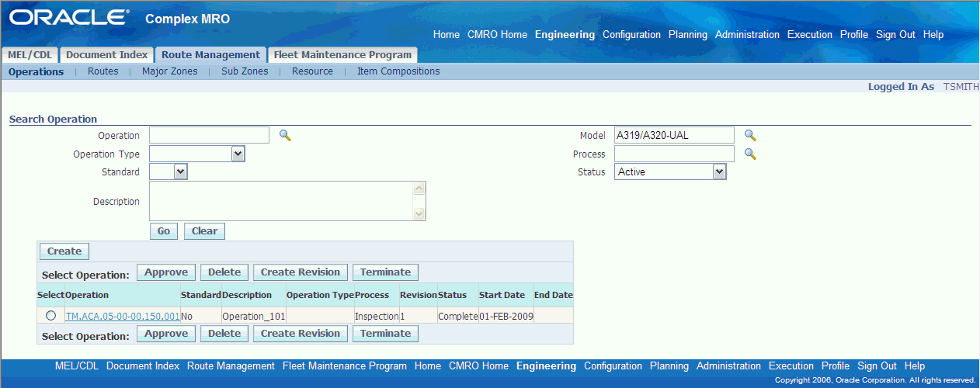The height and width of the screenshot is (388, 980).
Task: Click the footer Sign Out link
Action: tap(877, 366)
